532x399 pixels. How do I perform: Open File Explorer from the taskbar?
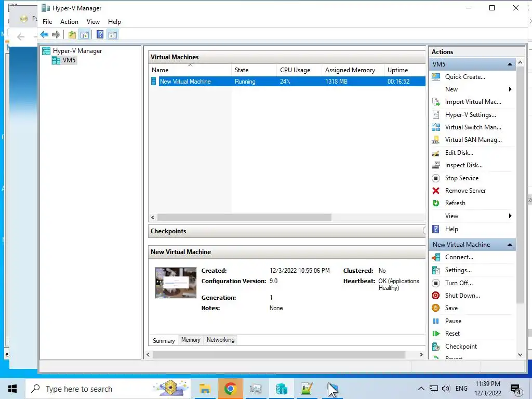point(205,389)
